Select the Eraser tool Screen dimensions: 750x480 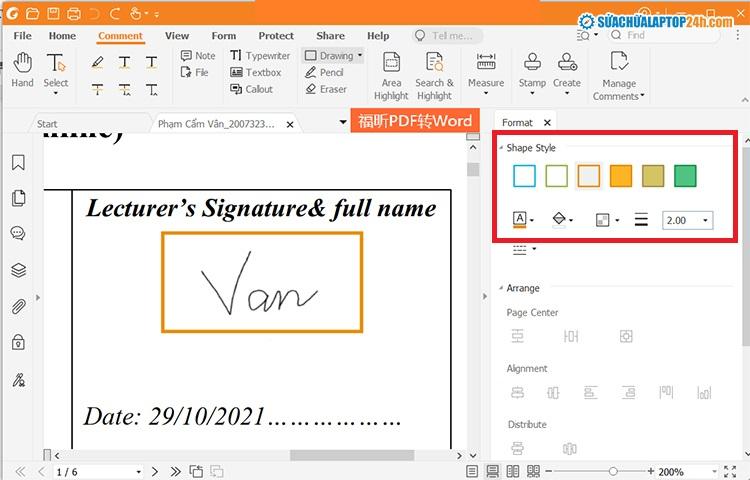coord(326,89)
